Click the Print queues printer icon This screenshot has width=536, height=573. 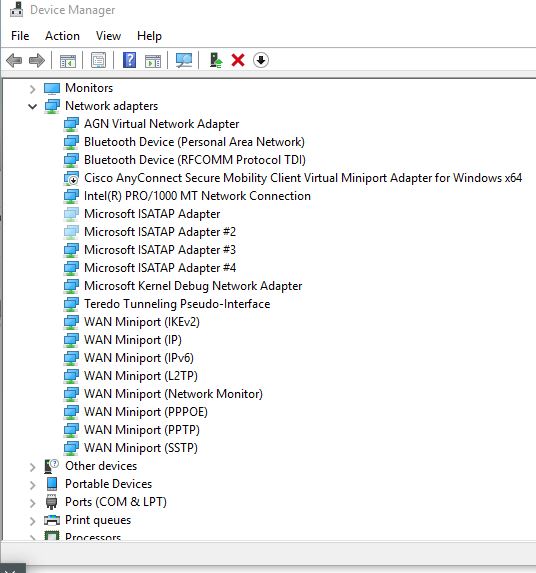[52, 520]
